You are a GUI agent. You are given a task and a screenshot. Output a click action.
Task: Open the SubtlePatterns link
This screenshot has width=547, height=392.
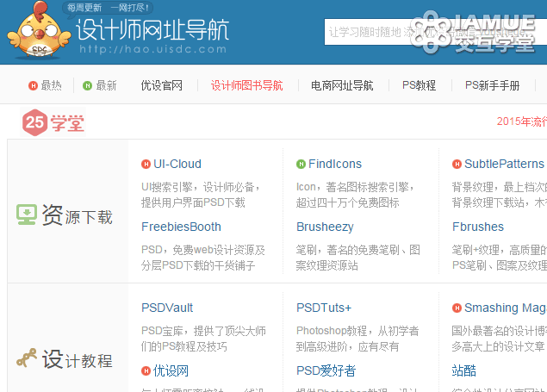pos(504,164)
